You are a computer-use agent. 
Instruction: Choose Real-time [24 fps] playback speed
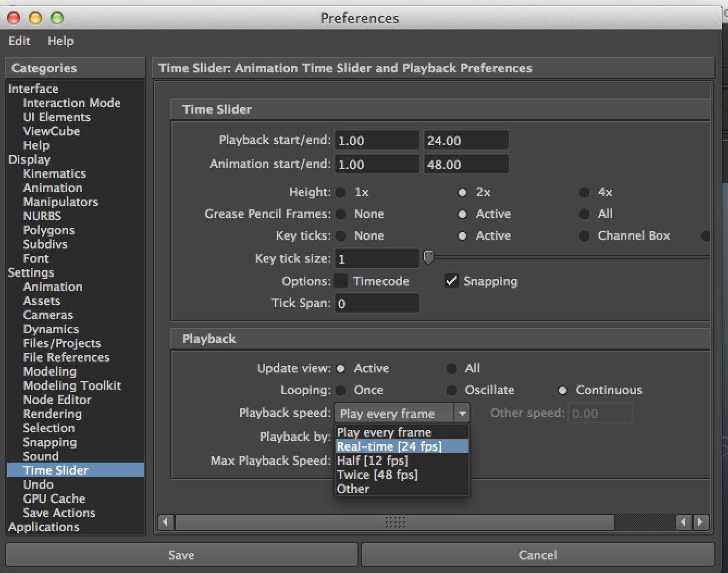389,446
